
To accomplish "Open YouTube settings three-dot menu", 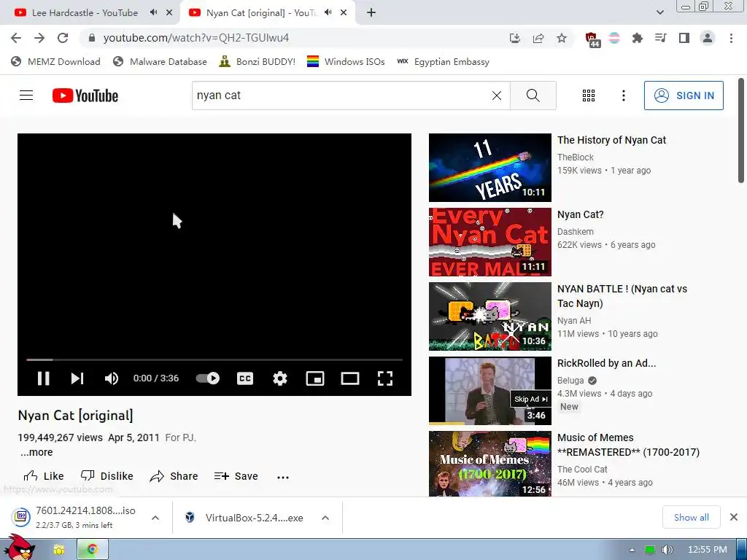I will pyautogui.click(x=624, y=96).
